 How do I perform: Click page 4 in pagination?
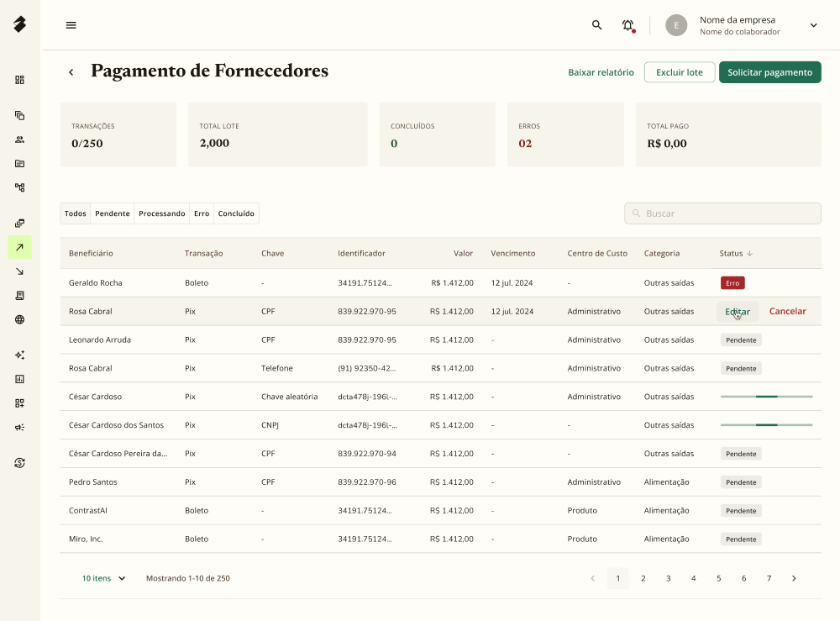click(x=693, y=578)
